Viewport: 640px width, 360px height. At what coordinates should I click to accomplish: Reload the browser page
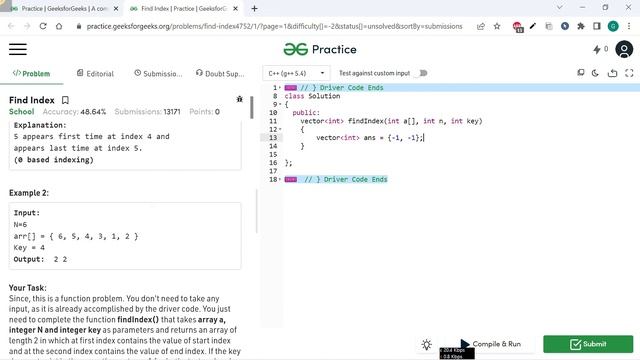(x=43, y=26)
